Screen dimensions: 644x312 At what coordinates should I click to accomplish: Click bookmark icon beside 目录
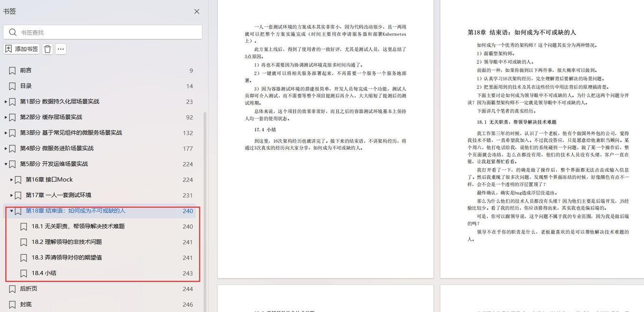[x=12, y=86]
